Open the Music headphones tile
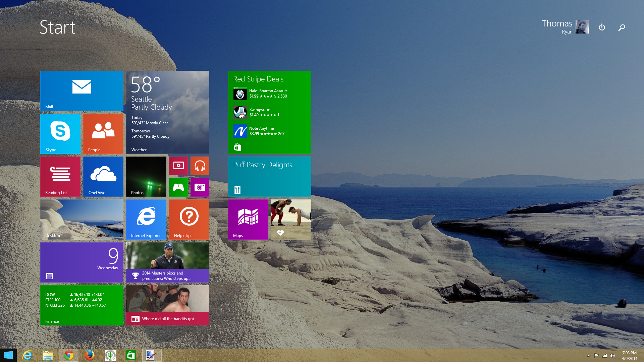This screenshot has height=362, width=644. (200, 166)
